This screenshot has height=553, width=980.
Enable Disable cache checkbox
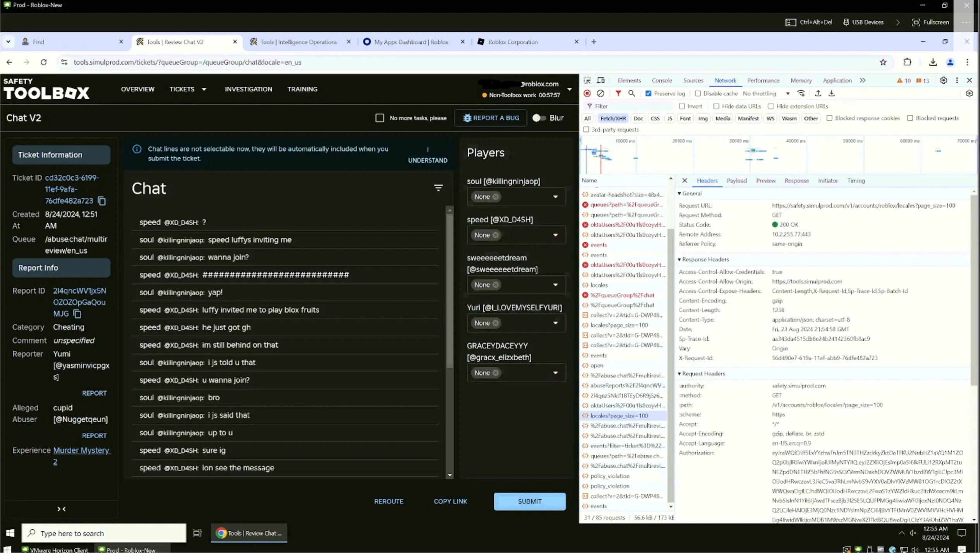coord(698,93)
